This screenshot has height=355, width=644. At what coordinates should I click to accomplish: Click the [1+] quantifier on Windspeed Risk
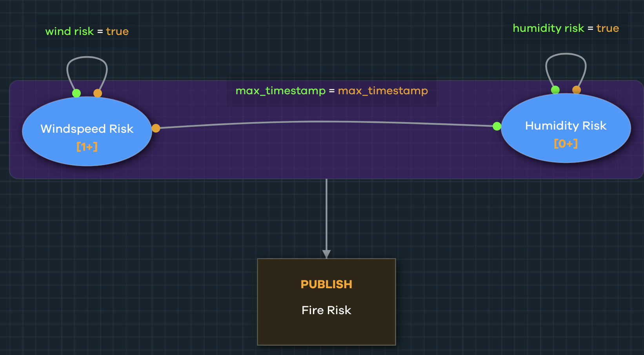tap(87, 146)
